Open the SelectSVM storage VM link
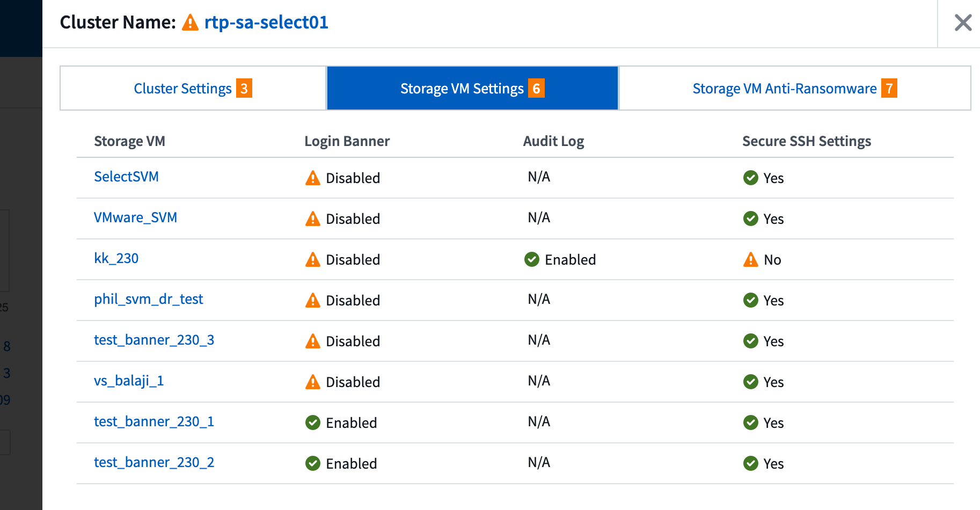 pos(126,177)
